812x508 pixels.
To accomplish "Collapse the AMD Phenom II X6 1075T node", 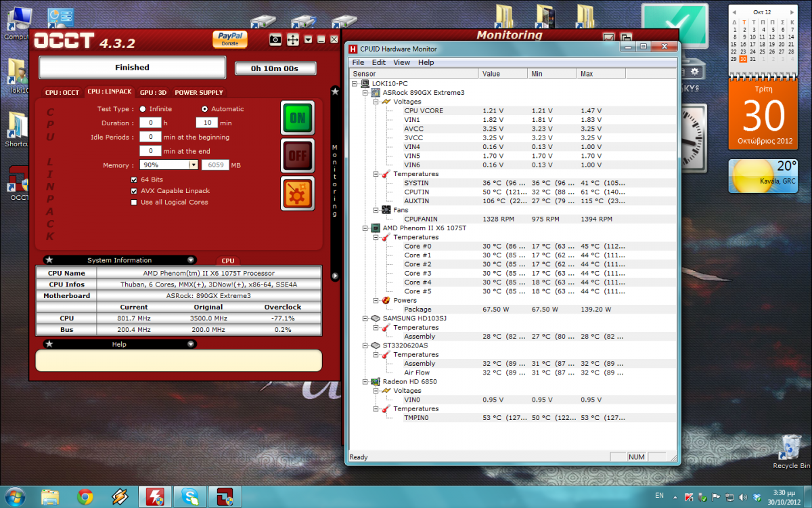I will coord(366,228).
